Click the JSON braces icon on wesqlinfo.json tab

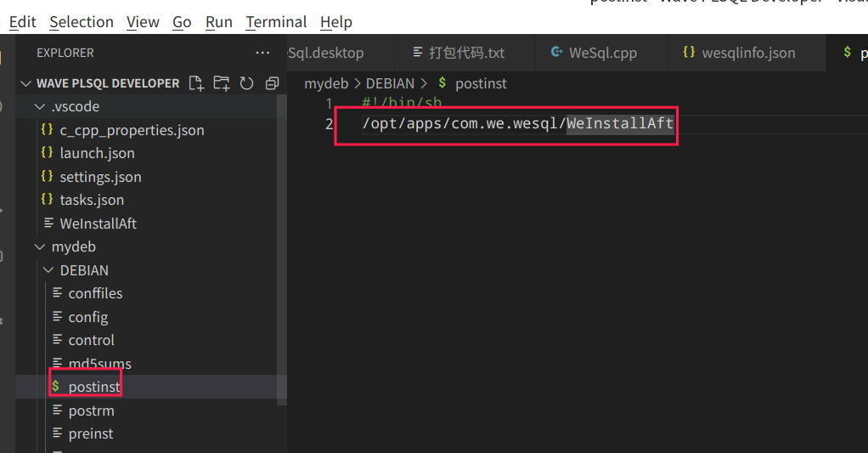(689, 52)
